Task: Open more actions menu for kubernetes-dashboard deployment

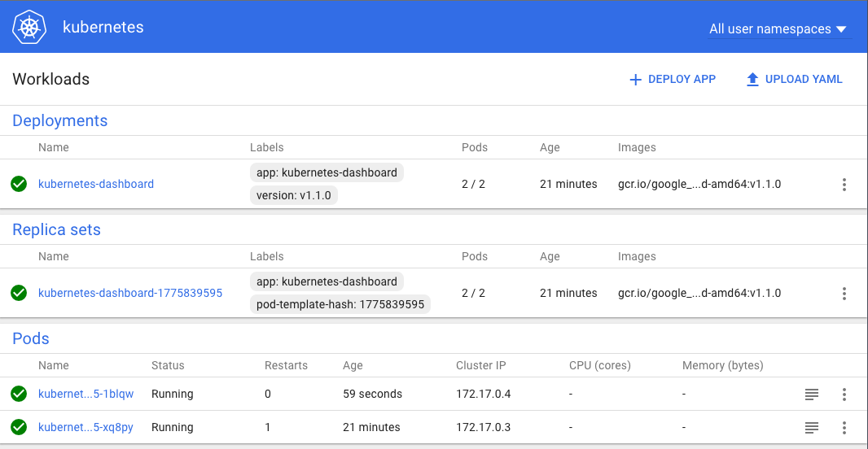Action: point(844,185)
